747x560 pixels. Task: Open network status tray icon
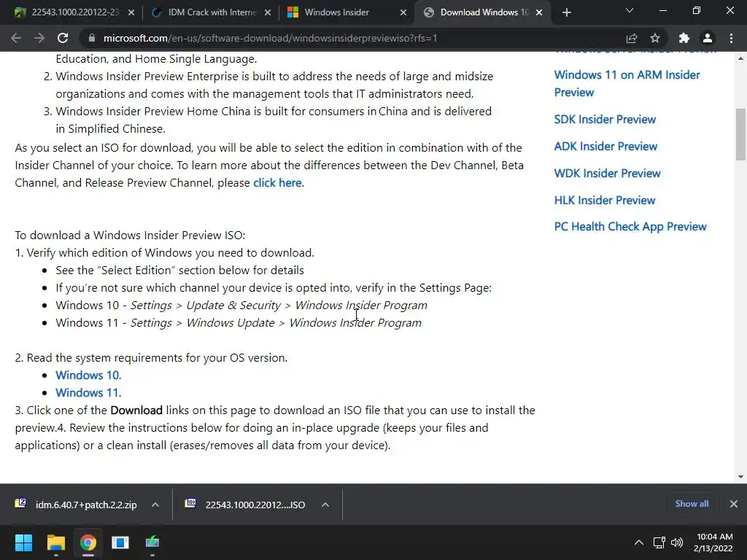[x=659, y=542]
